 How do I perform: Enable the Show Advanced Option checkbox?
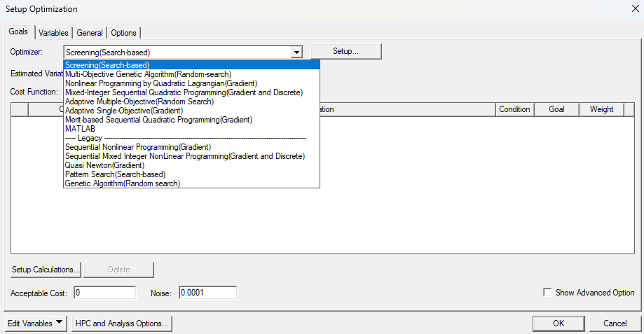547,293
